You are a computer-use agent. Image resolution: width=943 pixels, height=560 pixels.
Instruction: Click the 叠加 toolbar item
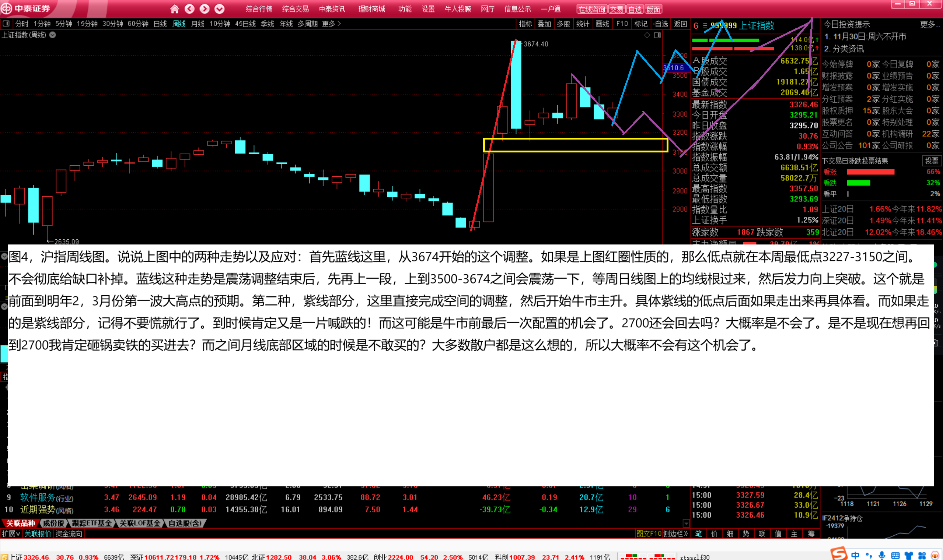(x=544, y=24)
